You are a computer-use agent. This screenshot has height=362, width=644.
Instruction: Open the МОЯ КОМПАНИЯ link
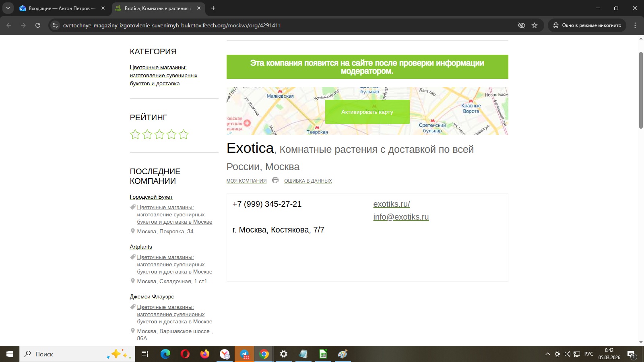coord(246,181)
